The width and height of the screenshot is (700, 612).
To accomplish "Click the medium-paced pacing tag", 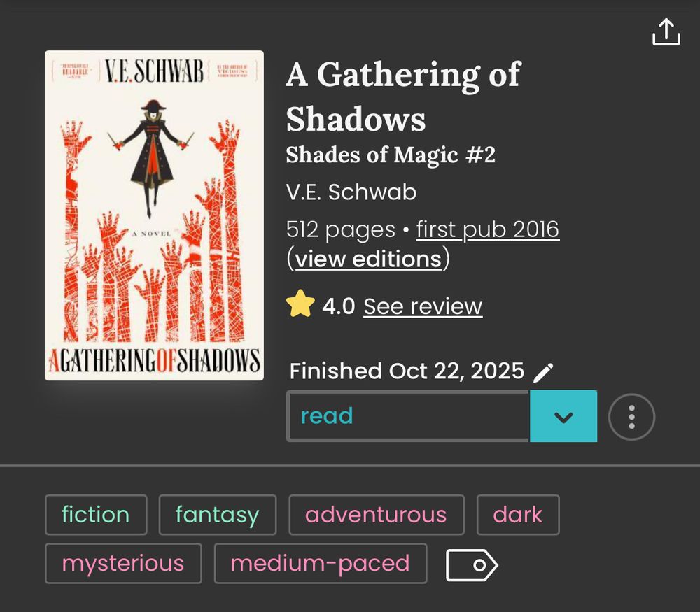I will [x=321, y=563].
